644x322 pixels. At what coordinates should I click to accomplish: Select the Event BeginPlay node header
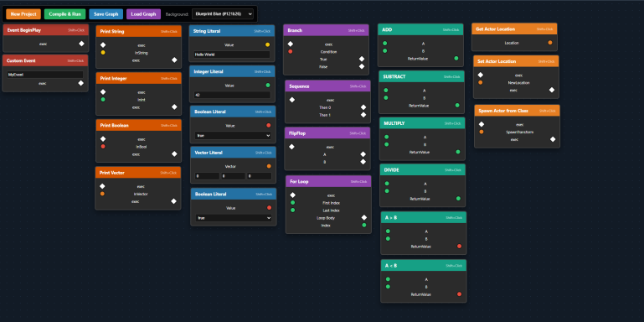pos(45,30)
